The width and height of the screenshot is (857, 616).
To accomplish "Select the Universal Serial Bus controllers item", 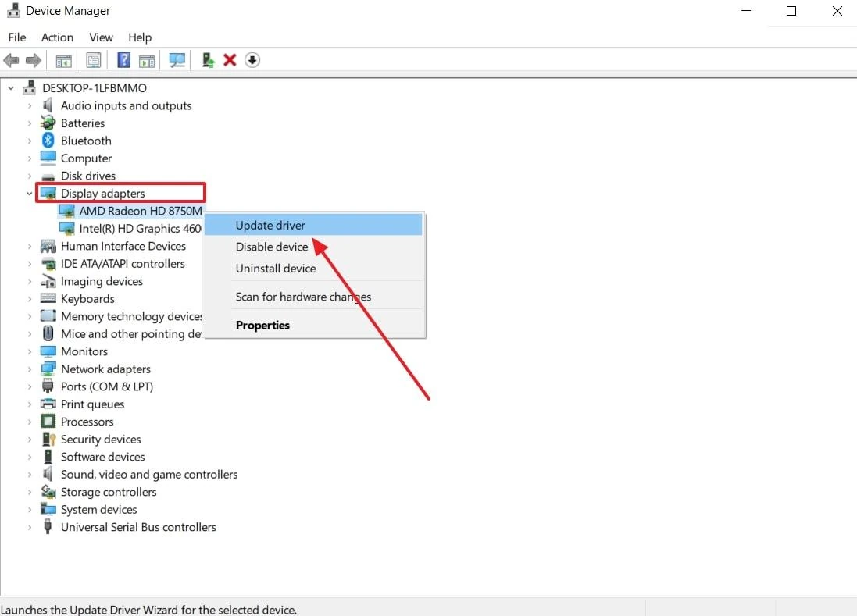I will point(138,527).
